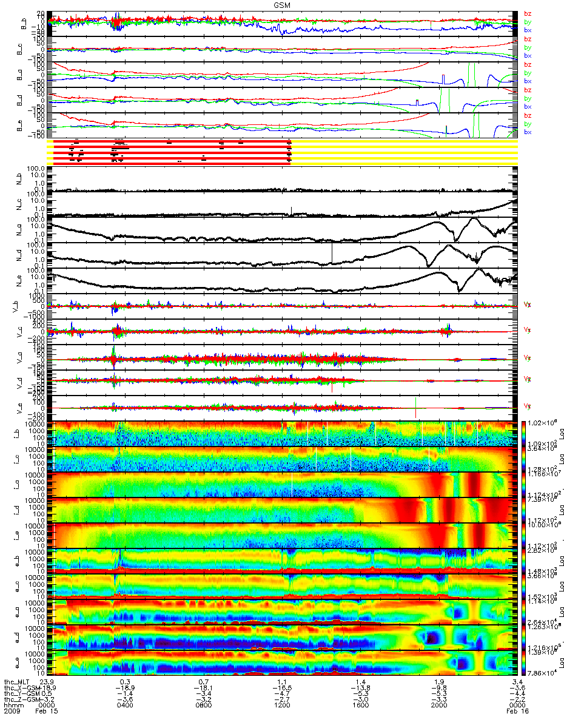Click the X-GSM value -9.8

(438, 689)
